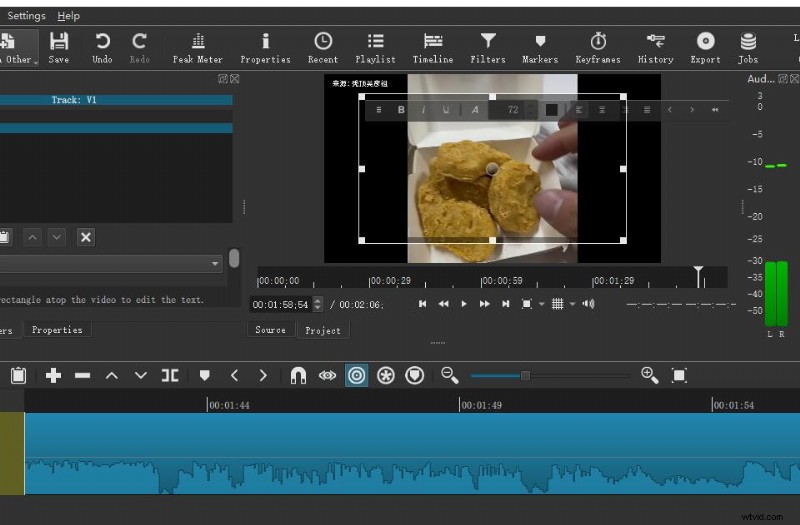This screenshot has height=525, width=800.
Task: Open the Open Other dropdown
Action: (x=18, y=48)
